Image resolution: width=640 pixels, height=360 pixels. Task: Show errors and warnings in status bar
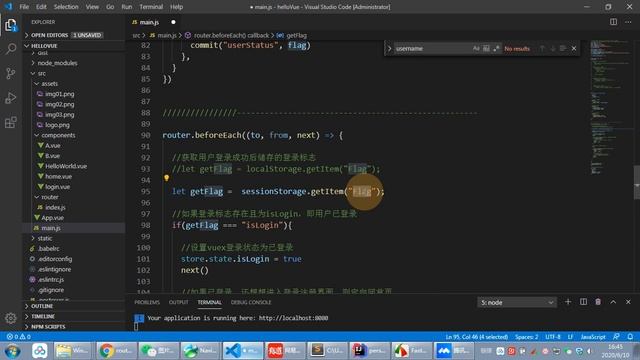click(x=19, y=337)
